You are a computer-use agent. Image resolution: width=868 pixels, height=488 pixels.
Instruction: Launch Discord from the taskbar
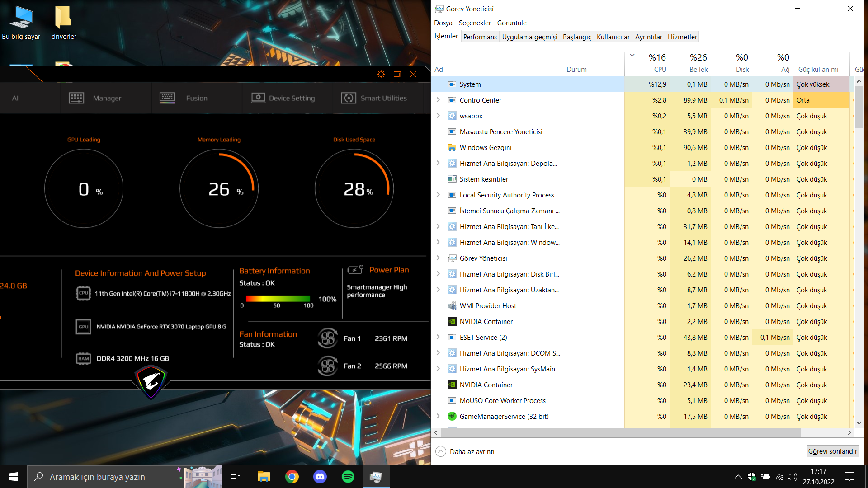pyautogui.click(x=320, y=477)
